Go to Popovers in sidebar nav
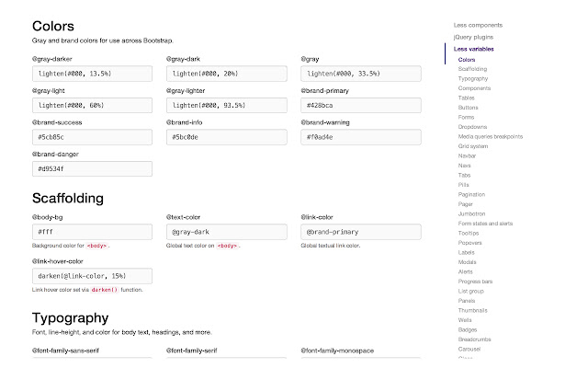588x368 pixels. 469,243
